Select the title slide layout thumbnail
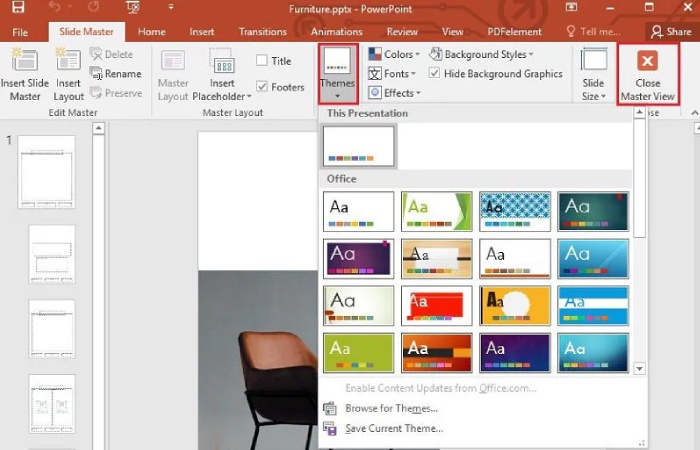Screen dimensions: 700x450 tap(52, 254)
